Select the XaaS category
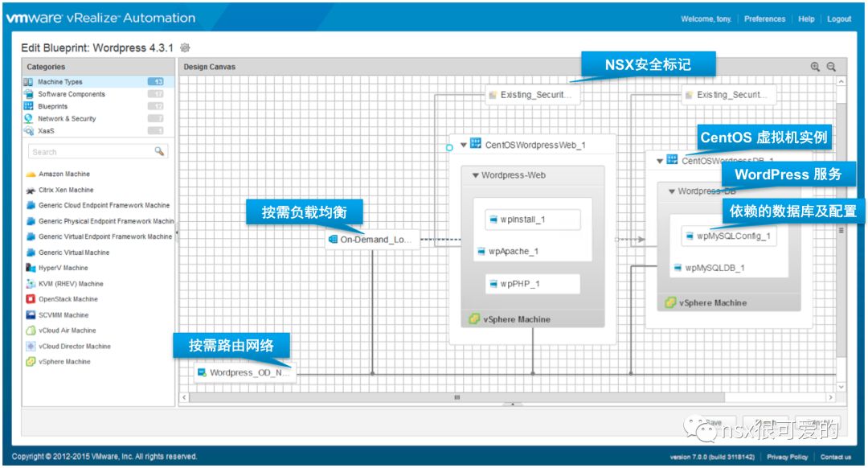868x468 pixels. coord(99,131)
